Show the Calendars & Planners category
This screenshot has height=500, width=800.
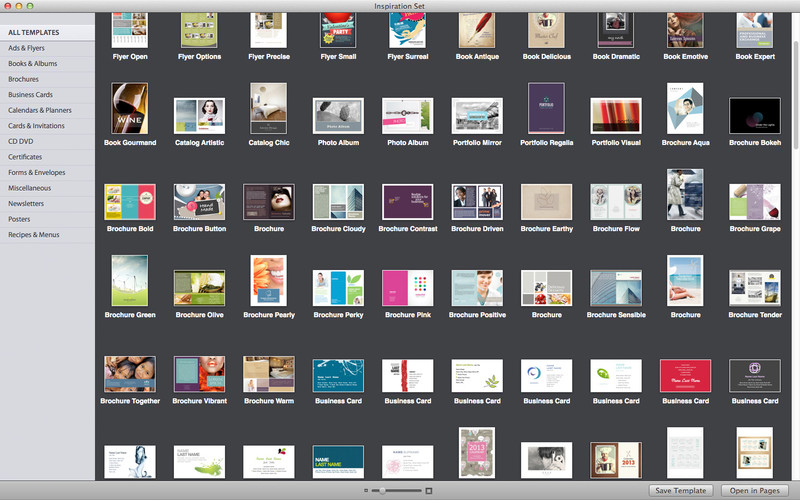click(x=40, y=110)
